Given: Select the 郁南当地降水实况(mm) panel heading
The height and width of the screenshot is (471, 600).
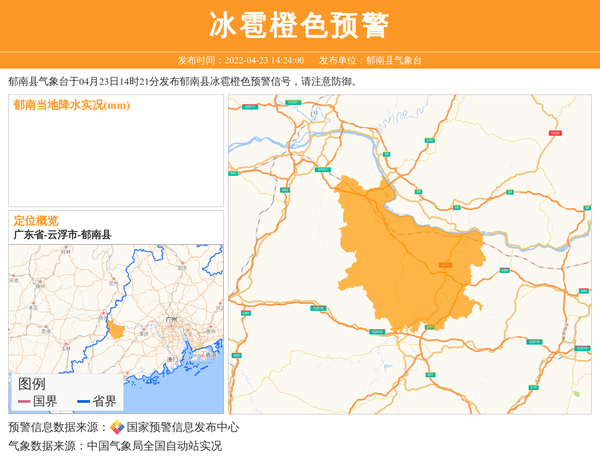Looking at the screenshot, I should pyautogui.click(x=71, y=105).
